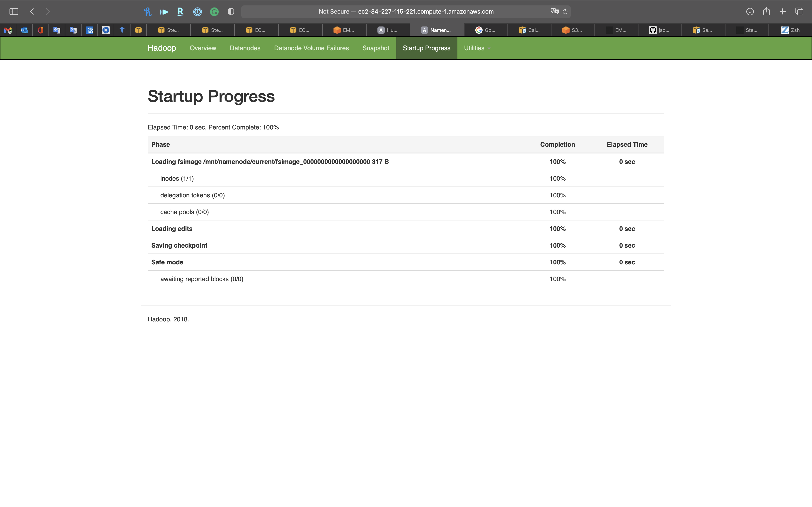Viewport: 812px width, 507px height.
Task: Go to Datanode Volume Failures
Action: (x=311, y=48)
